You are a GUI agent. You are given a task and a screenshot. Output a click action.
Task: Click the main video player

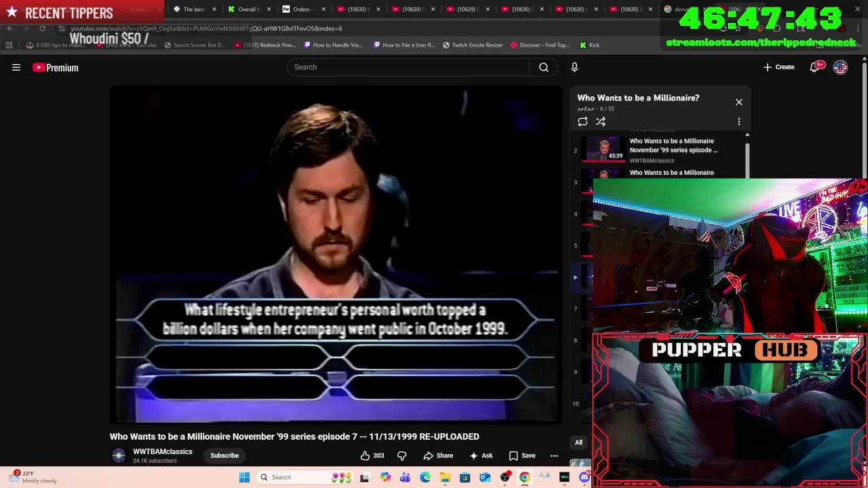pos(336,255)
